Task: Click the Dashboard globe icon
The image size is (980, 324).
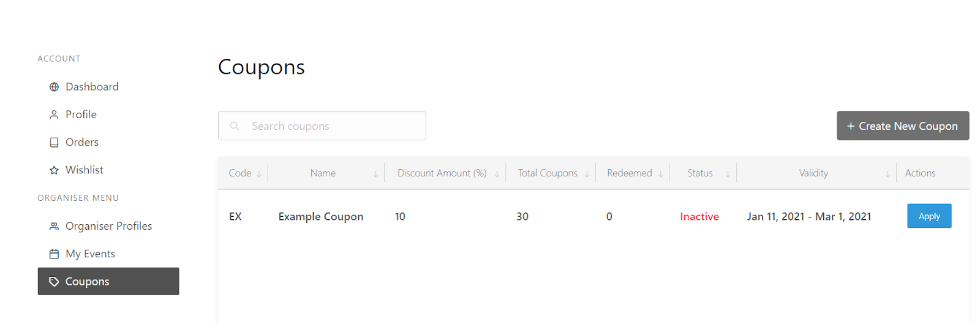Action: coord(54,87)
